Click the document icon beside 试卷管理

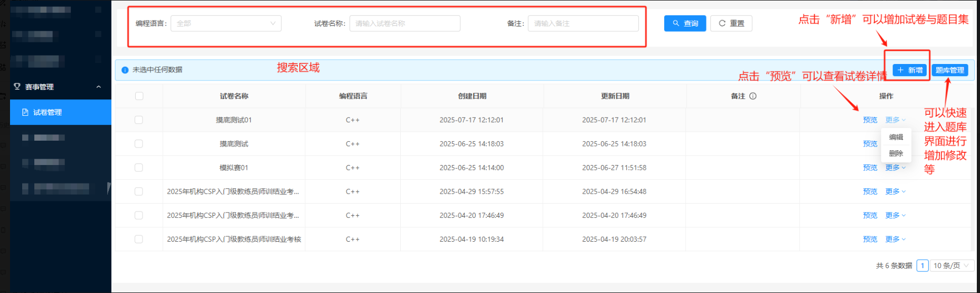[x=25, y=113]
